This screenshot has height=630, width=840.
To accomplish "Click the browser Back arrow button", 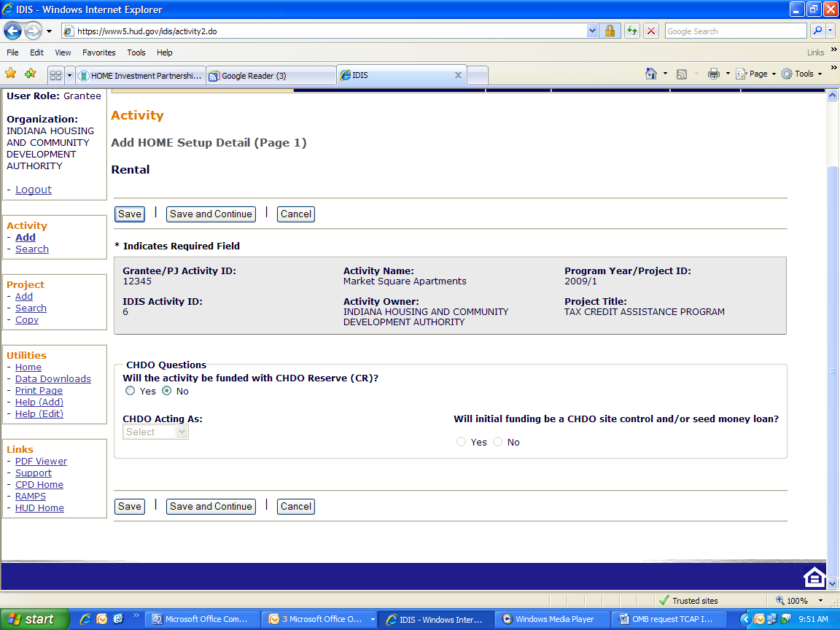I will click(12, 31).
